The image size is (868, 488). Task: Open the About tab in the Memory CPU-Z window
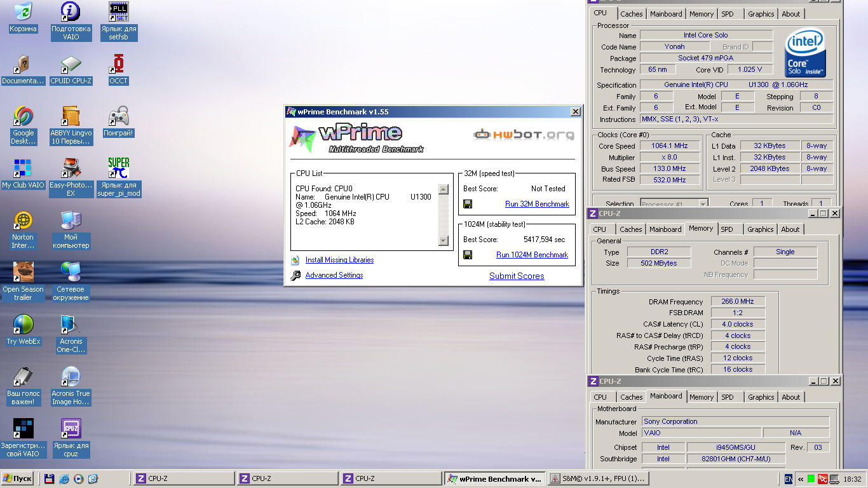(790, 229)
